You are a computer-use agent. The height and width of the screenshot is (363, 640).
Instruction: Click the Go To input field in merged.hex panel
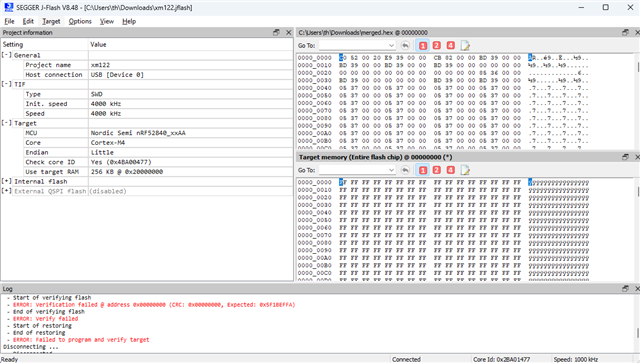(353, 45)
